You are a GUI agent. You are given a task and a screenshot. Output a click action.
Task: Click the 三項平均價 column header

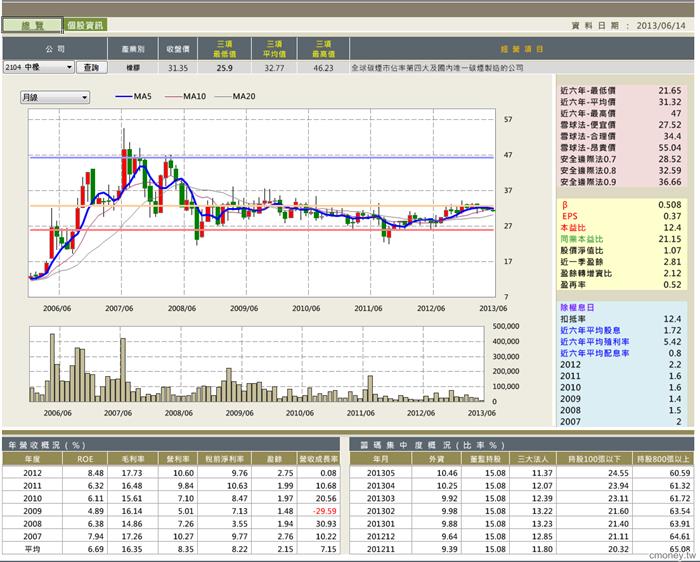click(274, 49)
